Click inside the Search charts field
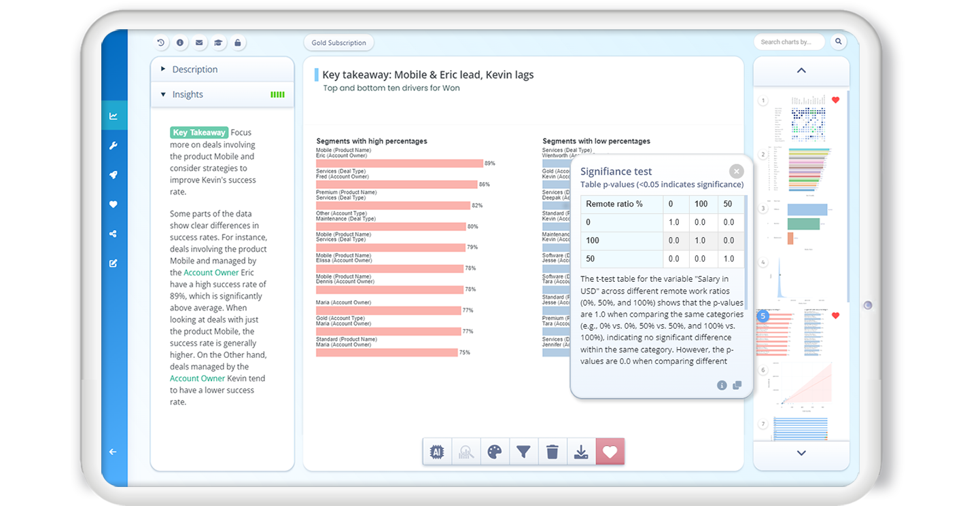Screen dimensions: 980x506 click(x=788, y=41)
